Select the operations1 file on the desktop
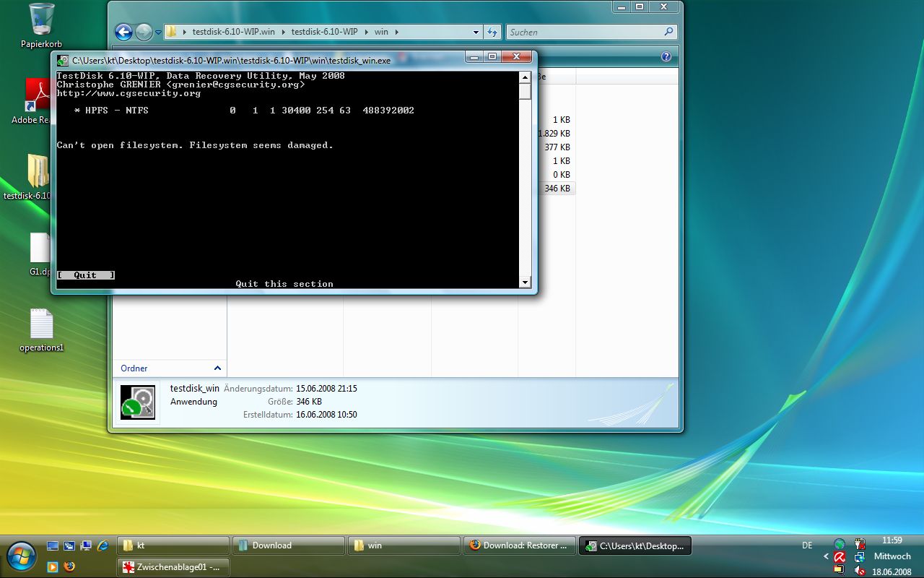Screen dimensions: 924x578 pyautogui.click(x=41, y=331)
